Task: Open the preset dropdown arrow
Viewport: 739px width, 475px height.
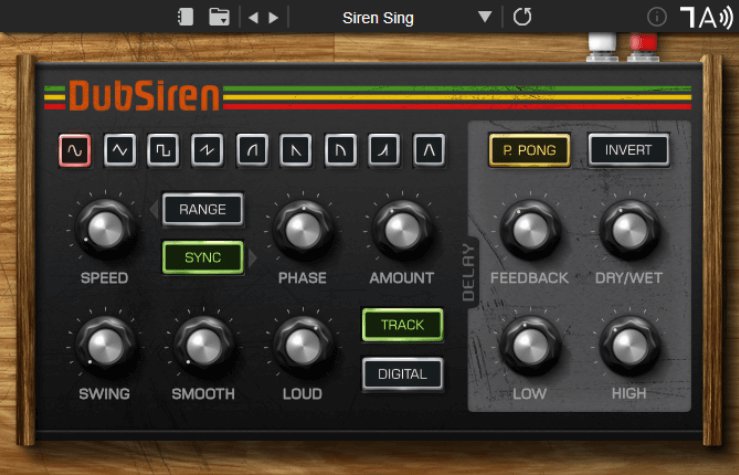Action: pos(485,17)
